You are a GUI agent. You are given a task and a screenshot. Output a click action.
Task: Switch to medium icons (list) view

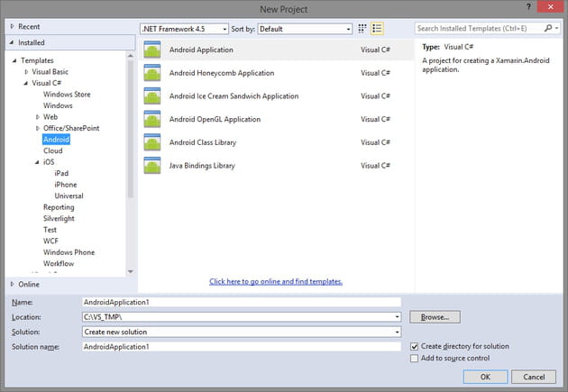pyautogui.click(x=377, y=29)
